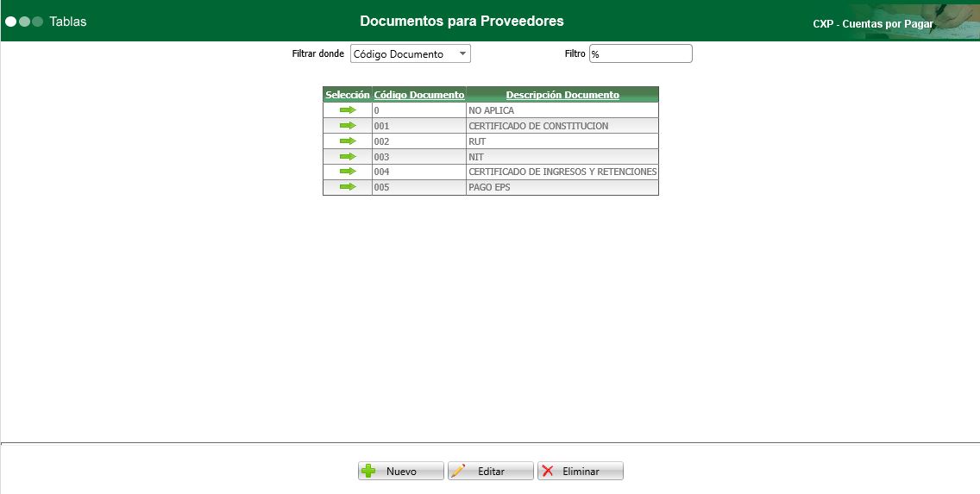Click the Selección column header
This screenshot has height=494, width=980.
click(348, 95)
